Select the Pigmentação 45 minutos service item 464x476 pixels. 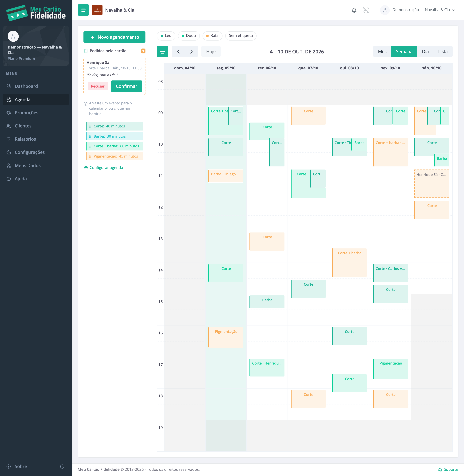click(114, 156)
